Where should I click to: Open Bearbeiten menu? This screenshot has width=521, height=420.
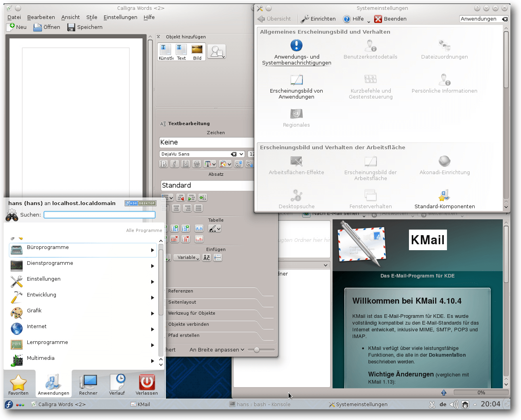tap(41, 17)
